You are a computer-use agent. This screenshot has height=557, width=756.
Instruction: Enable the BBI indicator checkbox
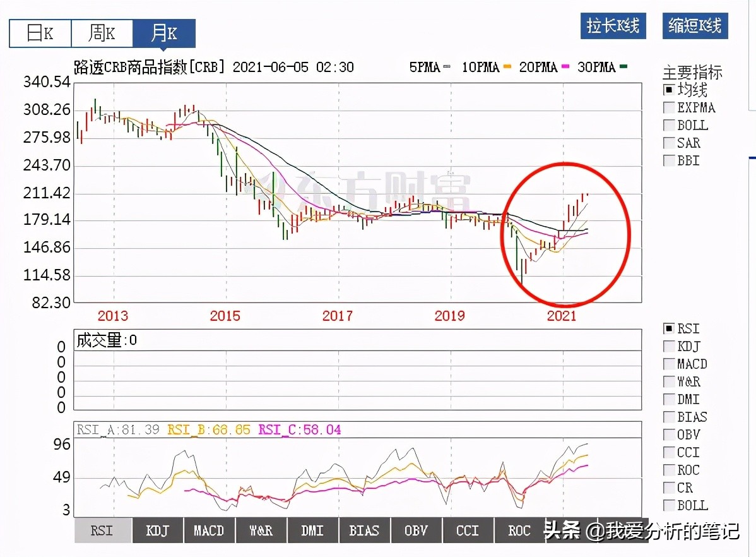(x=668, y=160)
